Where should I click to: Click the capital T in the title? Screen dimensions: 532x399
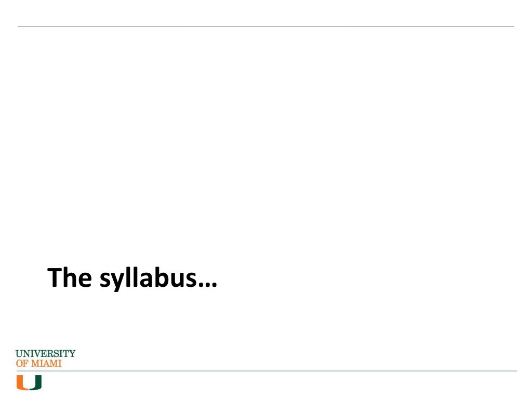[x=54, y=277]
